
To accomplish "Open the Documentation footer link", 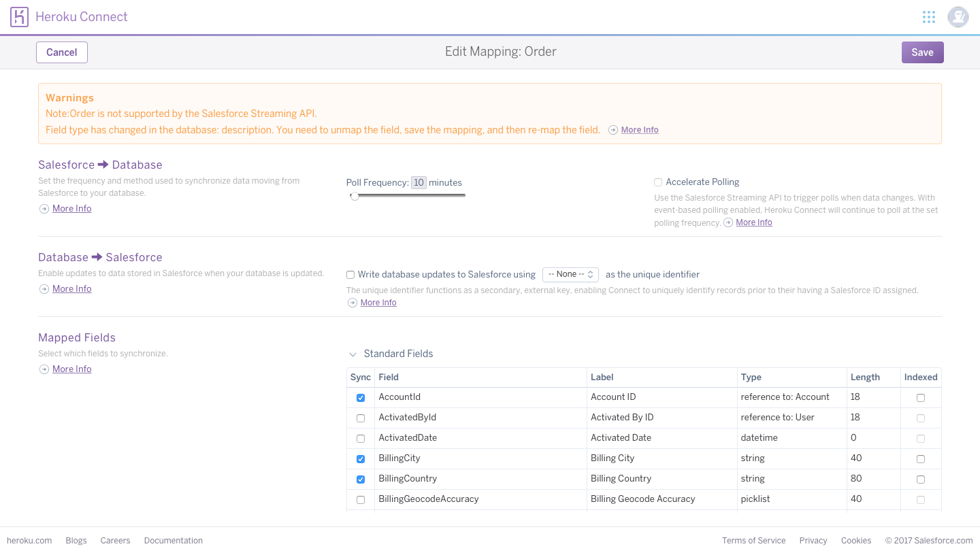I will [173, 541].
